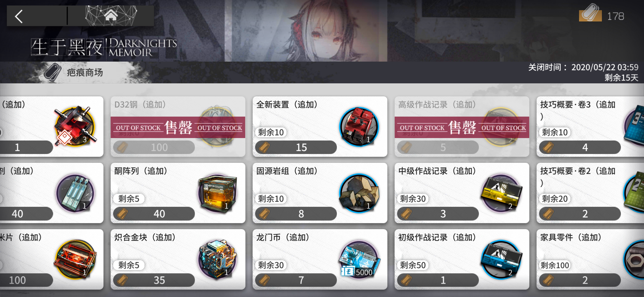644x297 pixels.
Task: Open the sold-out 高级作战记录 card
Action: [x=462, y=127]
